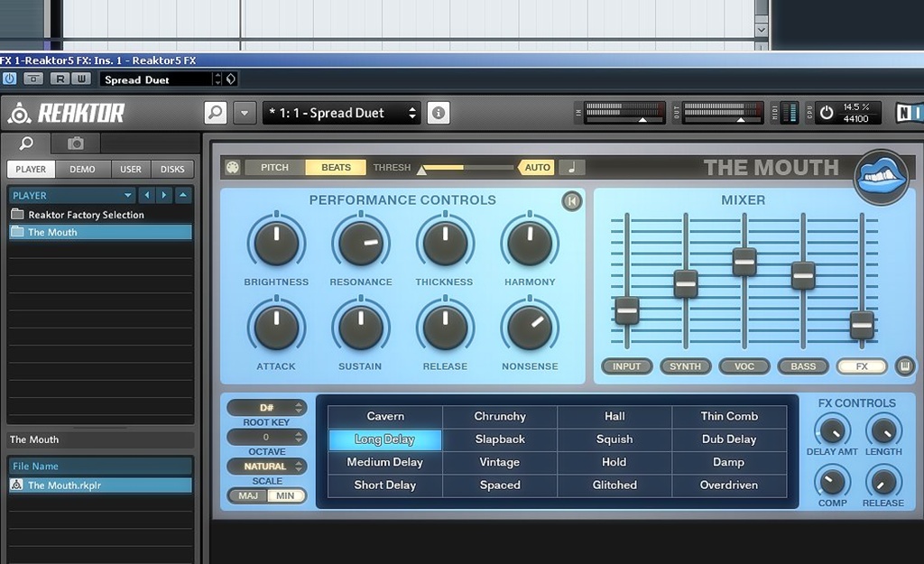Enable the W write automation button
Image resolution: width=924 pixels, height=564 pixels.
tap(80, 79)
